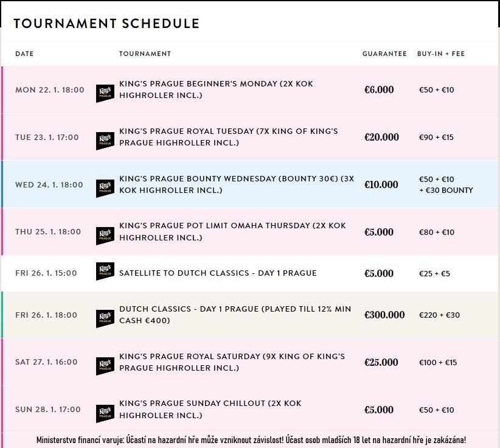Viewport: 500px width, 448px height.
Task: Click King's Prague logo beside Beginner's Monday
Action: [105, 93]
